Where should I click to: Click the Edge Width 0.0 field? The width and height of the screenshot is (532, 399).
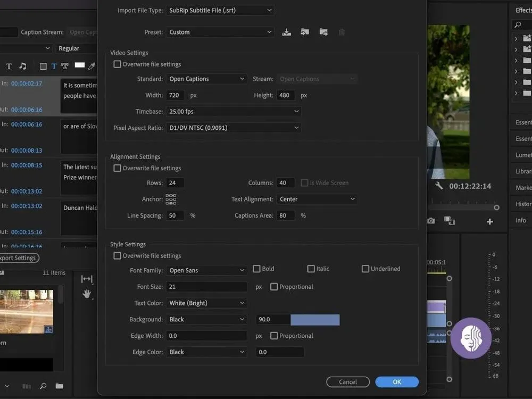[x=206, y=336]
